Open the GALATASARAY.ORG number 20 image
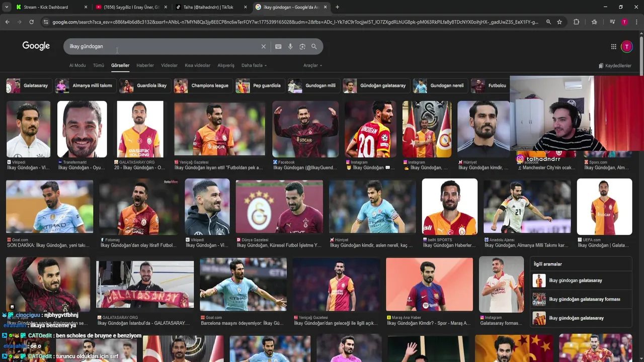644x362 pixels. [x=140, y=129]
